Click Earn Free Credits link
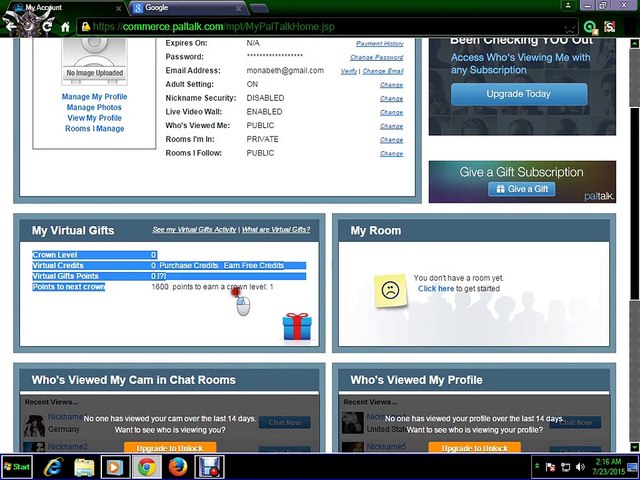Screen dimensions: 640x480 coord(253,265)
